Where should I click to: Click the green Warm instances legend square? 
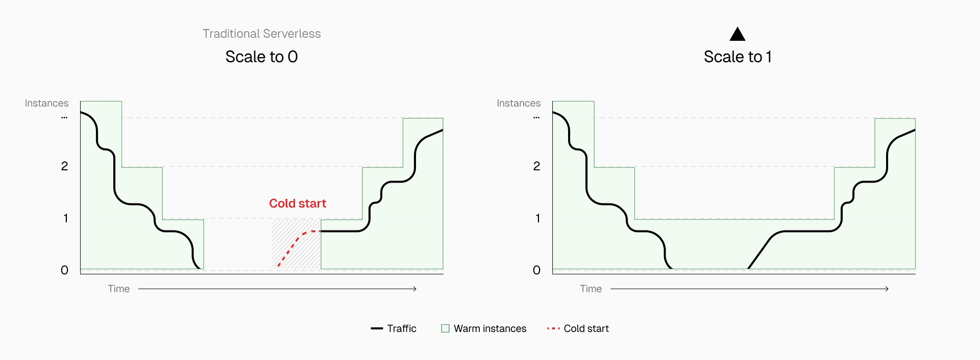click(445, 329)
